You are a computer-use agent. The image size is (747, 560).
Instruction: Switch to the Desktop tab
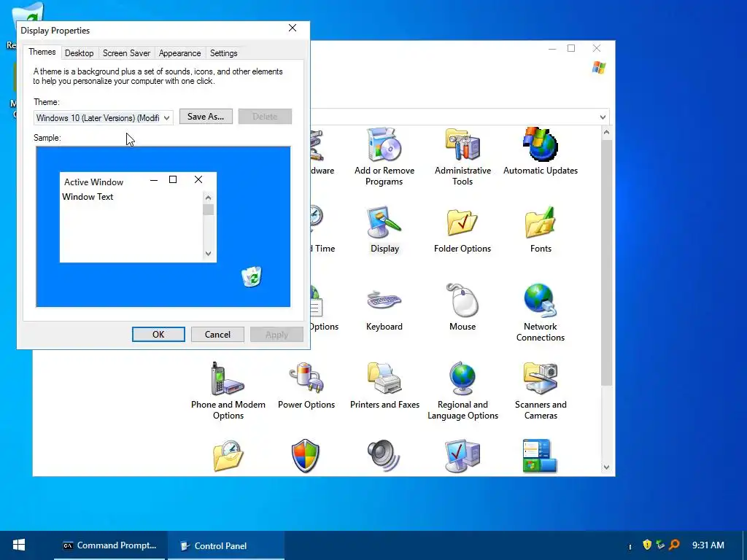79,52
